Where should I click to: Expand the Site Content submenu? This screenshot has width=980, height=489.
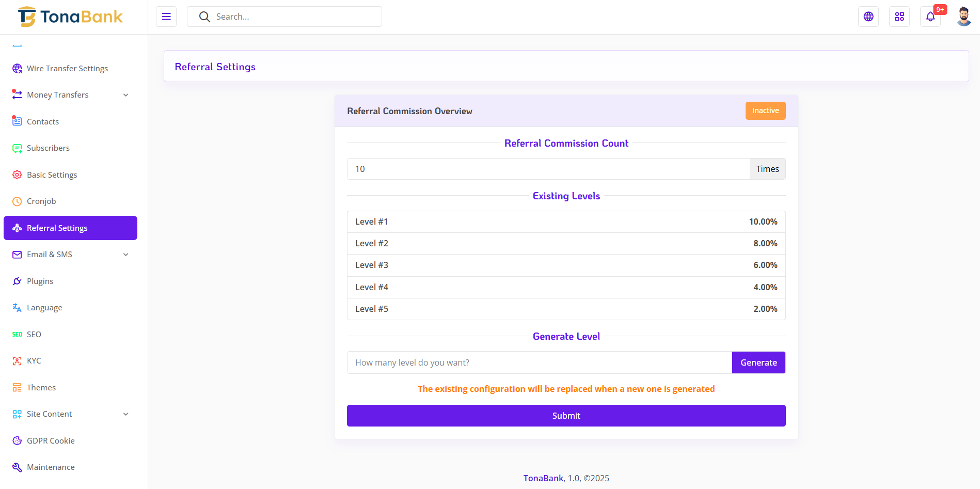[x=125, y=414]
